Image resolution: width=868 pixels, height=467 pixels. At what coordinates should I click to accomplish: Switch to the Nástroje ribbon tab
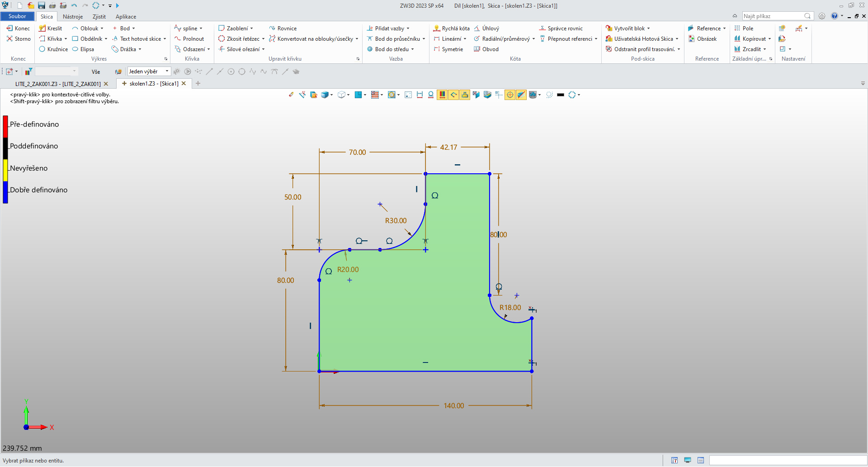(73, 17)
